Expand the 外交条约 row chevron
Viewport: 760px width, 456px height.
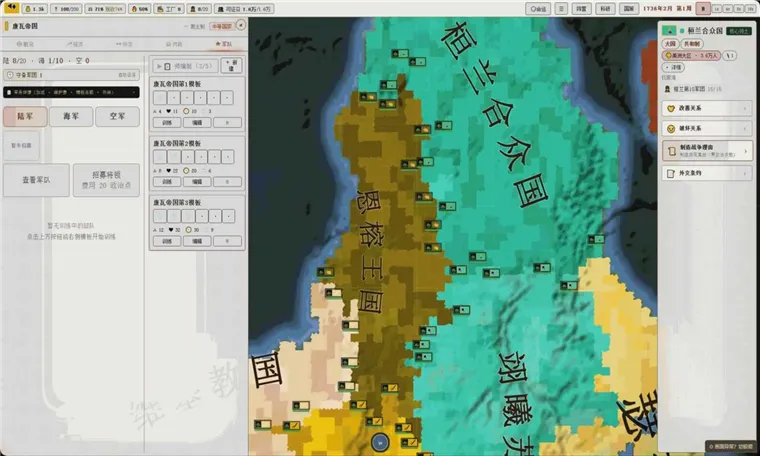tap(745, 173)
